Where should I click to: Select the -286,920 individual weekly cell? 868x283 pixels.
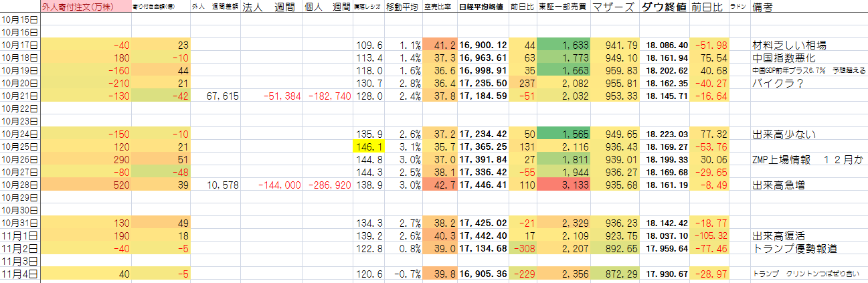pyautogui.click(x=328, y=185)
